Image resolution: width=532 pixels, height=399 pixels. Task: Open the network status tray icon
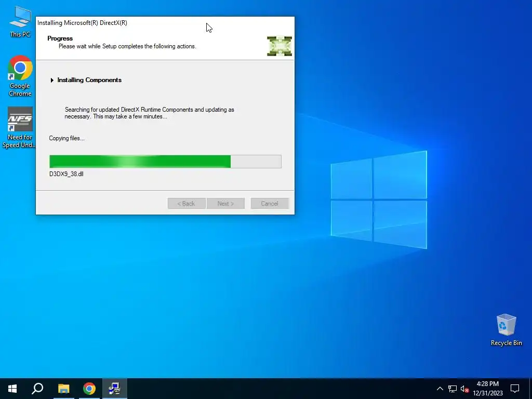[453, 389]
